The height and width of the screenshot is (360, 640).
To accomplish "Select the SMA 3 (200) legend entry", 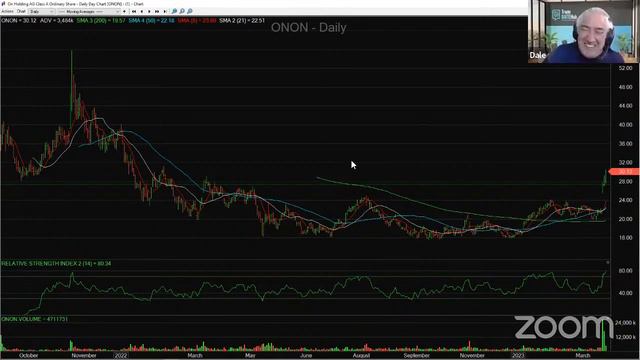I will point(101,20).
